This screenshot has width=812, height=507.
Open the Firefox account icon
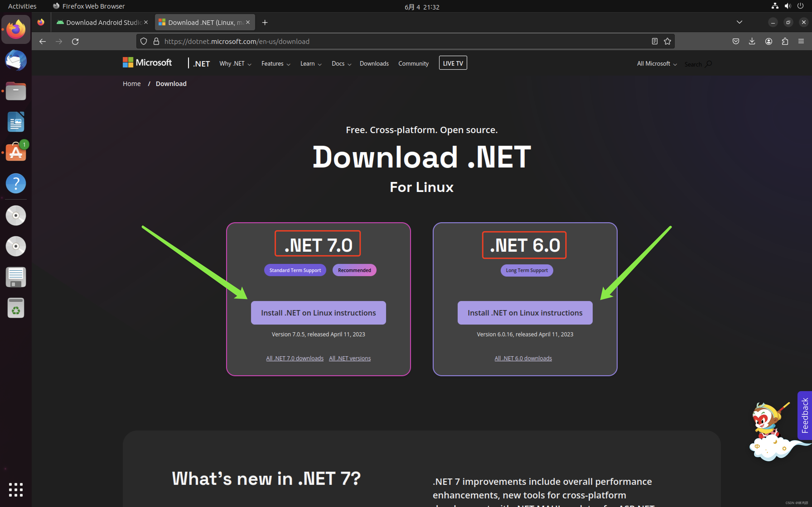point(768,41)
